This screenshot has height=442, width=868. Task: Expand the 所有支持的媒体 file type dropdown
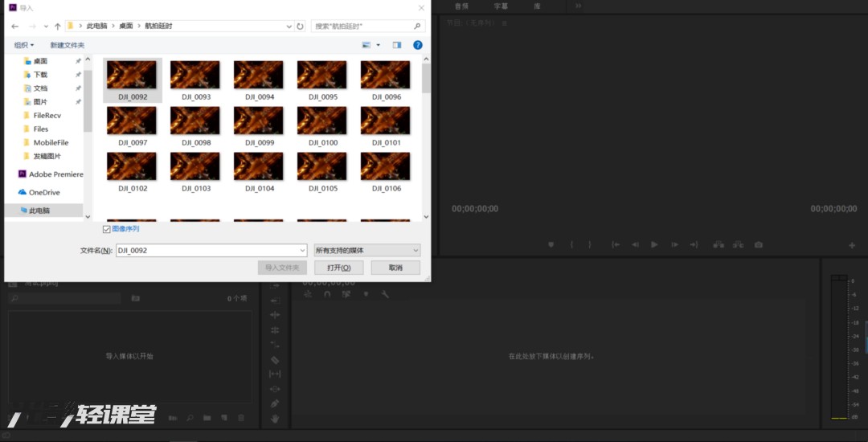click(x=367, y=251)
